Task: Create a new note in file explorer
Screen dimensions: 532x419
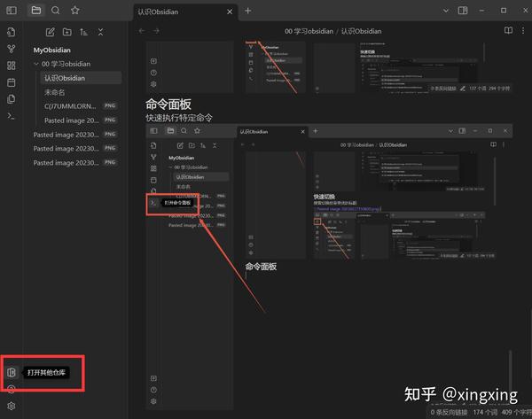Action: [51, 32]
